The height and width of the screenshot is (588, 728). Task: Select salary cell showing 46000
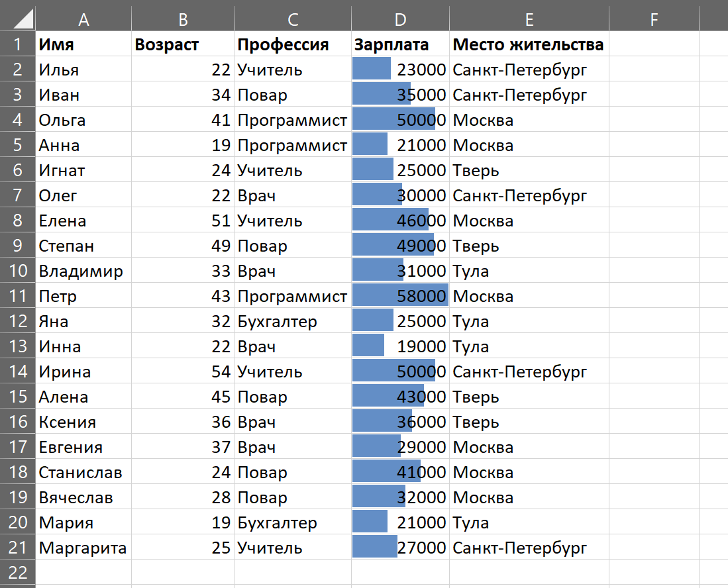(400, 220)
